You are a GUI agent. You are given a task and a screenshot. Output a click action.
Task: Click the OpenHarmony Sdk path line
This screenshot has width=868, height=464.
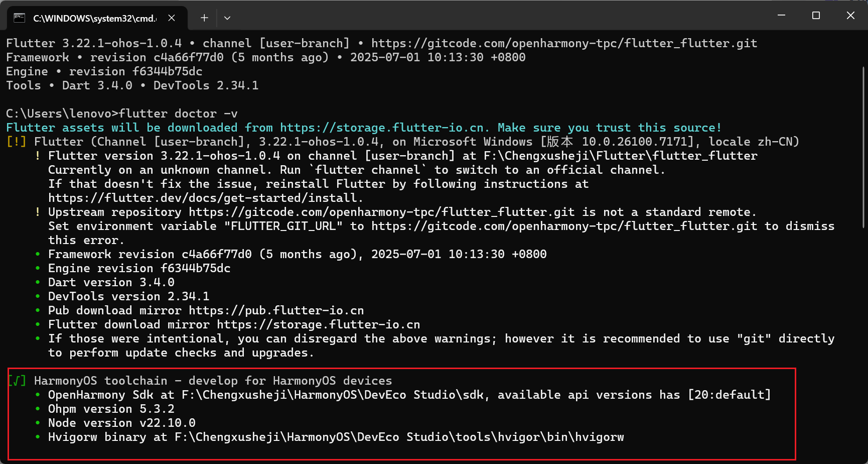point(409,395)
